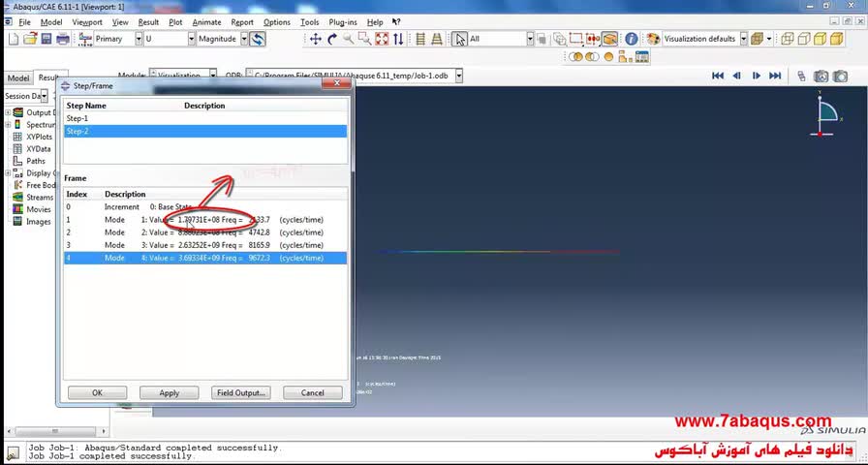Open the Result menu
The height and width of the screenshot is (465, 868).
point(148,22)
